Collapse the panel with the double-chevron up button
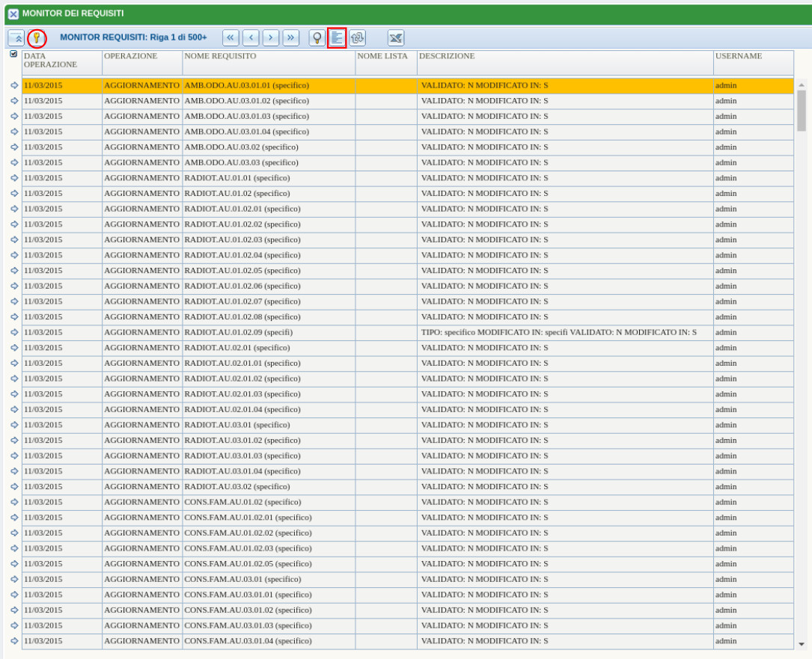The height and width of the screenshot is (659, 812). coord(16,37)
